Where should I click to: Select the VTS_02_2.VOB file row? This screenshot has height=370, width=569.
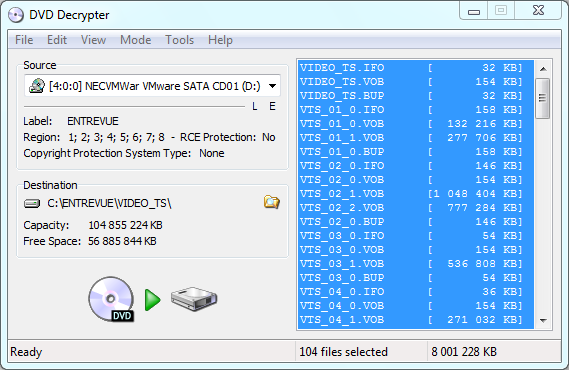(x=416, y=208)
